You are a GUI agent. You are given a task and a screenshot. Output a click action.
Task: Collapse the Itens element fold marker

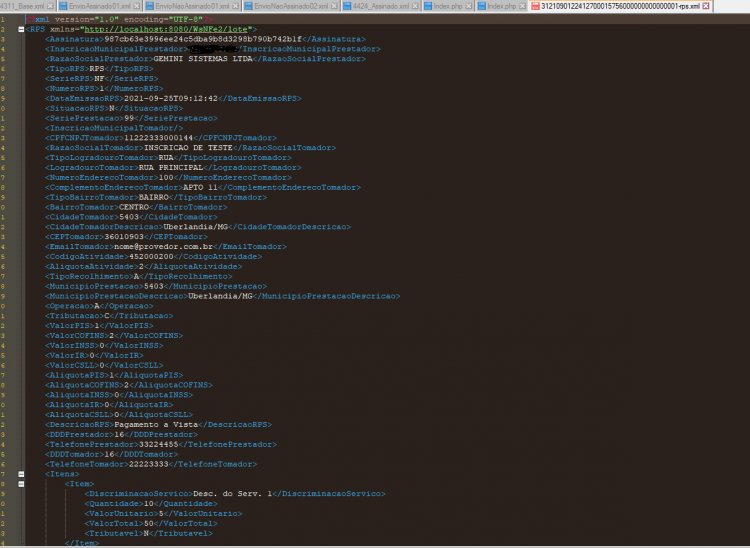(21, 474)
